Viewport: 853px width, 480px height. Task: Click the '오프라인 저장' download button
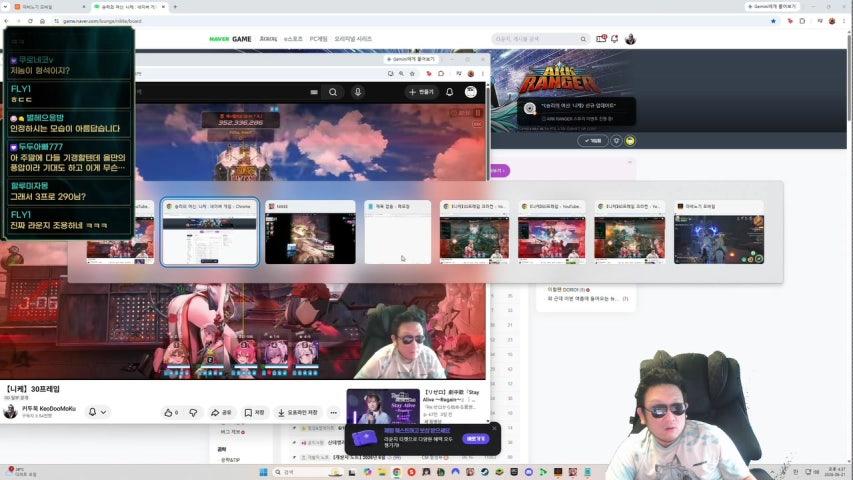pyautogui.click(x=298, y=413)
